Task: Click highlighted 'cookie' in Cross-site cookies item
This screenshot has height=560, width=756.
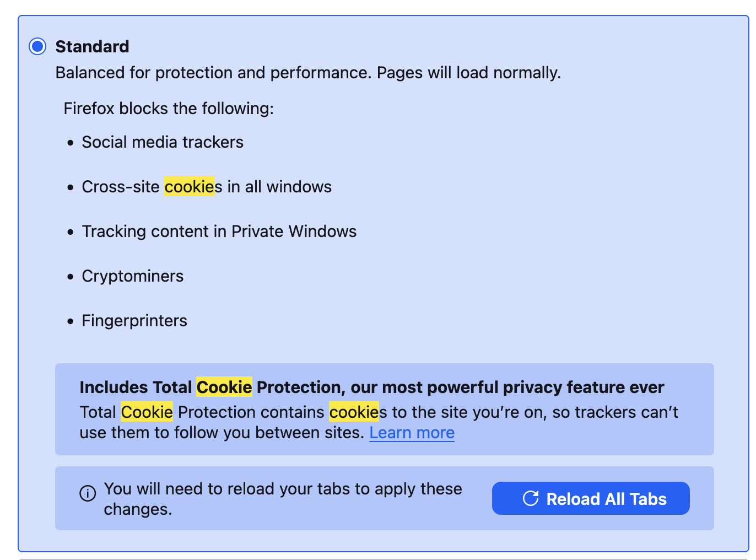Action: pyautogui.click(x=189, y=187)
